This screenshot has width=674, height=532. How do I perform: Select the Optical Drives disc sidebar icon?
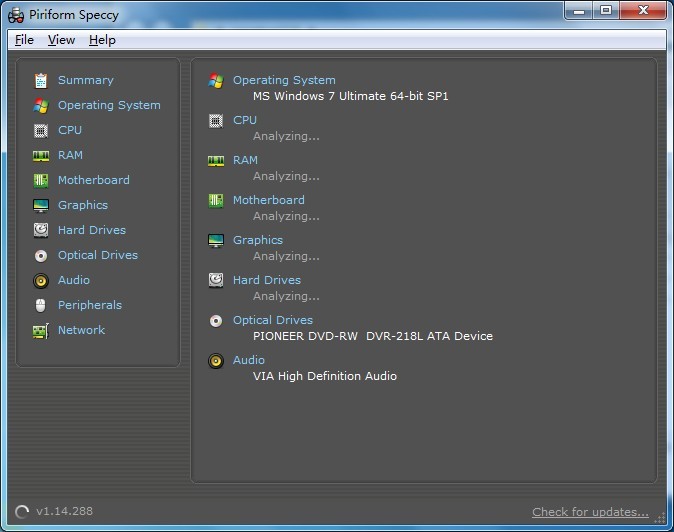(x=41, y=255)
